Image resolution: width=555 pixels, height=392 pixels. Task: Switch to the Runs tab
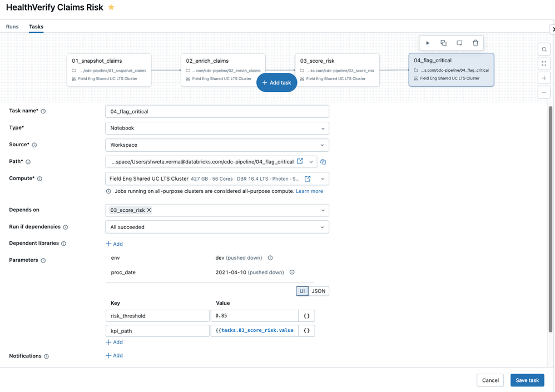[12, 26]
